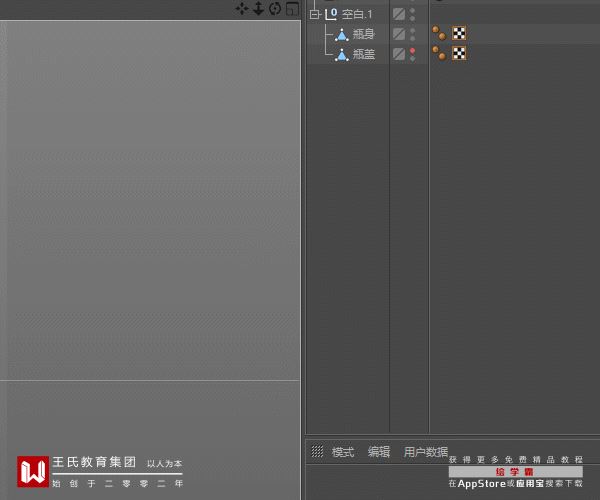Click the viewport rotate (orbit camera) icon

pyautogui.click(x=275, y=8)
